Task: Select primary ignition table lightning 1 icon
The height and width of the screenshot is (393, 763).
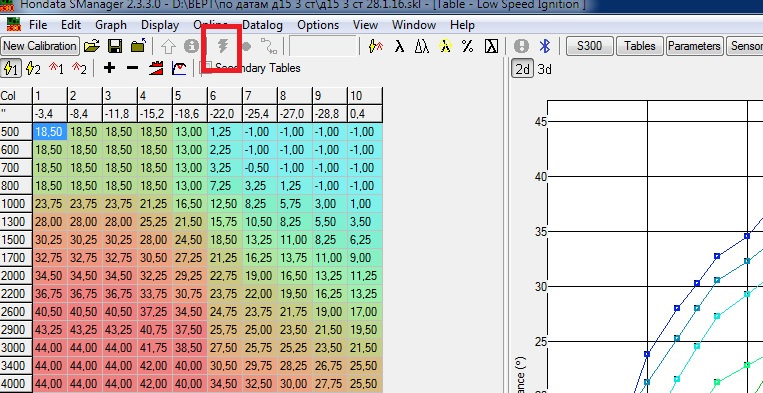Action: coord(11,69)
